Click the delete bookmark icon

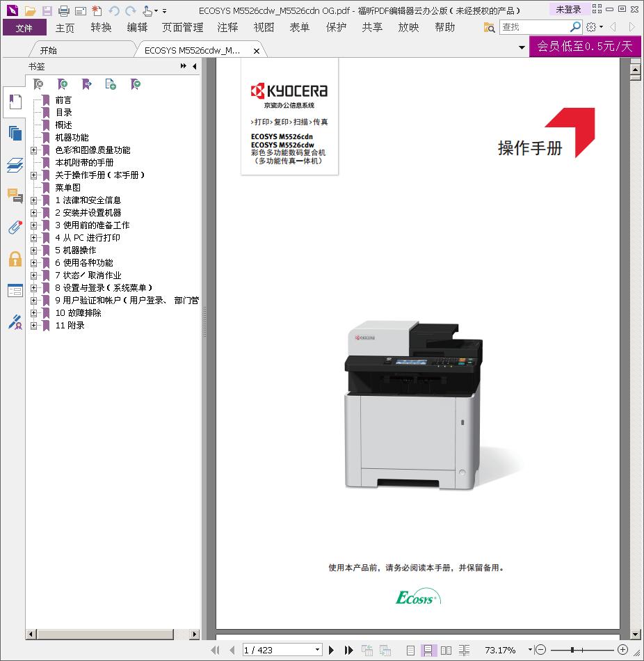pyautogui.click(x=38, y=84)
